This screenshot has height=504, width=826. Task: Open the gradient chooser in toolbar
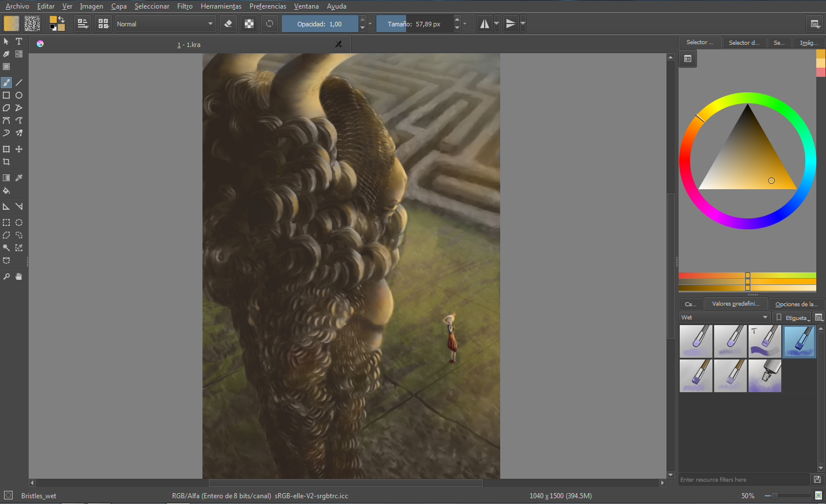point(11,24)
